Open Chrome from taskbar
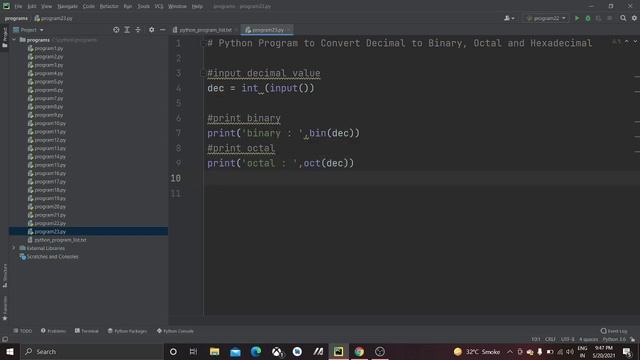640x360 pixels. point(359,351)
